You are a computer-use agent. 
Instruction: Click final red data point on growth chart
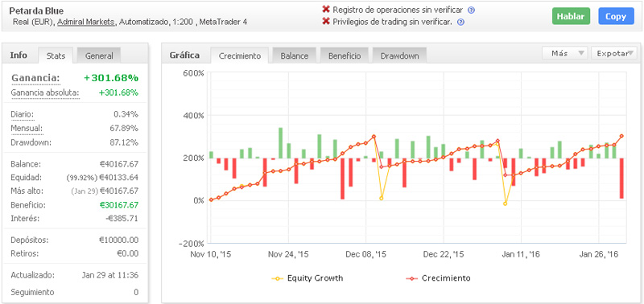coord(621,136)
